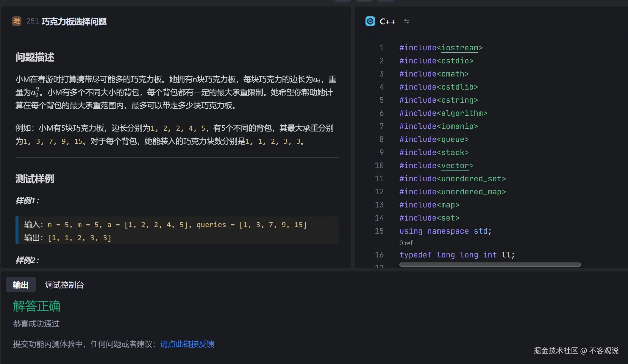Open the language selector via swap arrows

(x=407, y=21)
